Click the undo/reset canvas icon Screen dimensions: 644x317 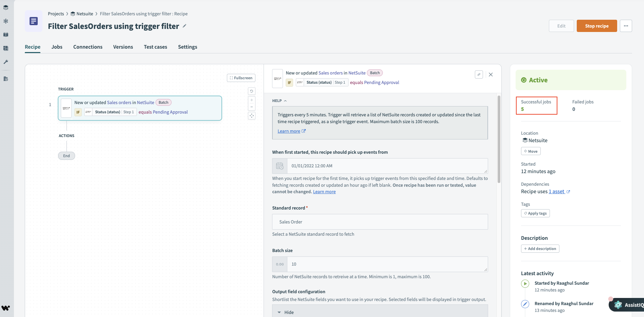252,91
